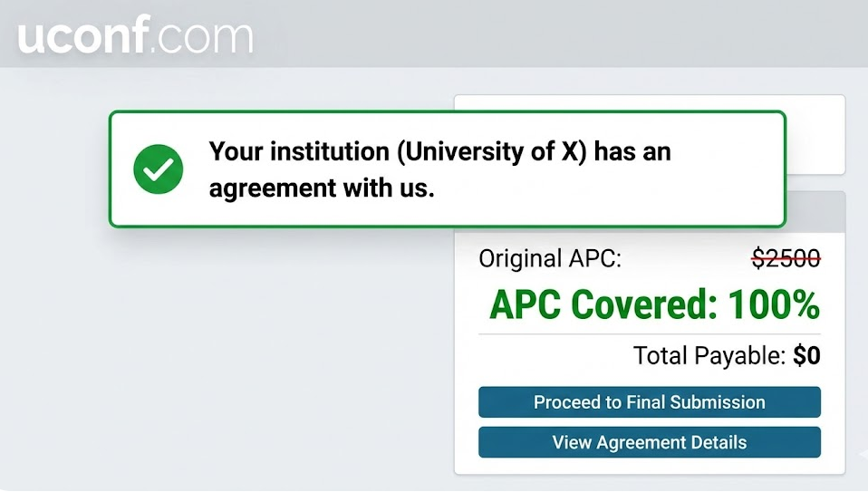
Task: Click the struck-through $2500 original price
Action: [x=786, y=259]
